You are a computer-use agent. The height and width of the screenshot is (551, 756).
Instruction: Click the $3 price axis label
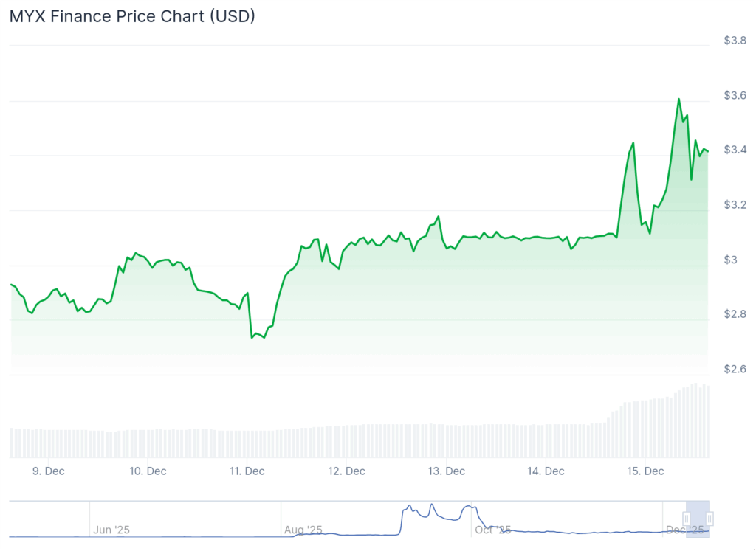click(x=730, y=260)
